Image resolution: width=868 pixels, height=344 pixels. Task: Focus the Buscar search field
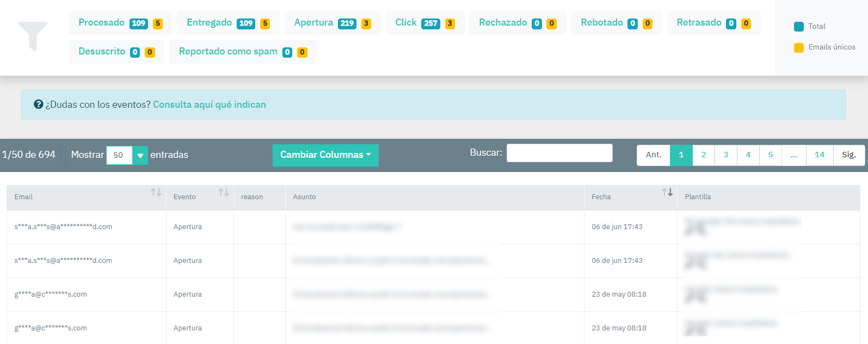click(x=559, y=153)
